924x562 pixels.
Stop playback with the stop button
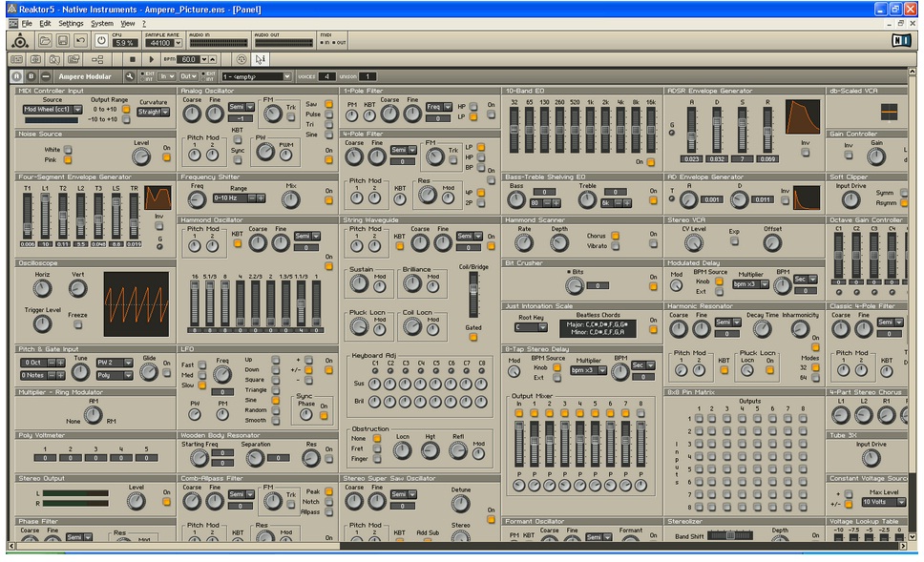click(x=133, y=59)
